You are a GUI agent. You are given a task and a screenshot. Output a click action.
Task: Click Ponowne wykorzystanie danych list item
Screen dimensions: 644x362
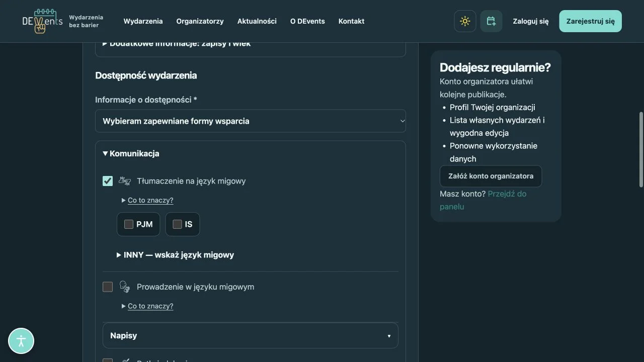point(494,152)
